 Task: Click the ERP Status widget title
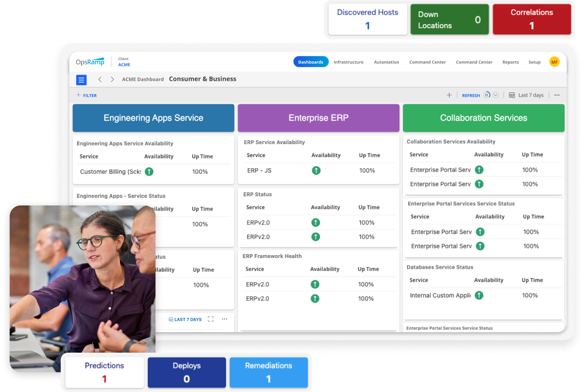click(x=257, y=195)
